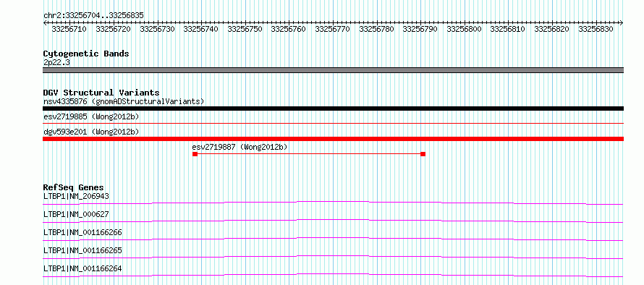This screenshot has height=285, width=644.
Task: Click ruler position 33256740
Action: (x=201, y=29)
